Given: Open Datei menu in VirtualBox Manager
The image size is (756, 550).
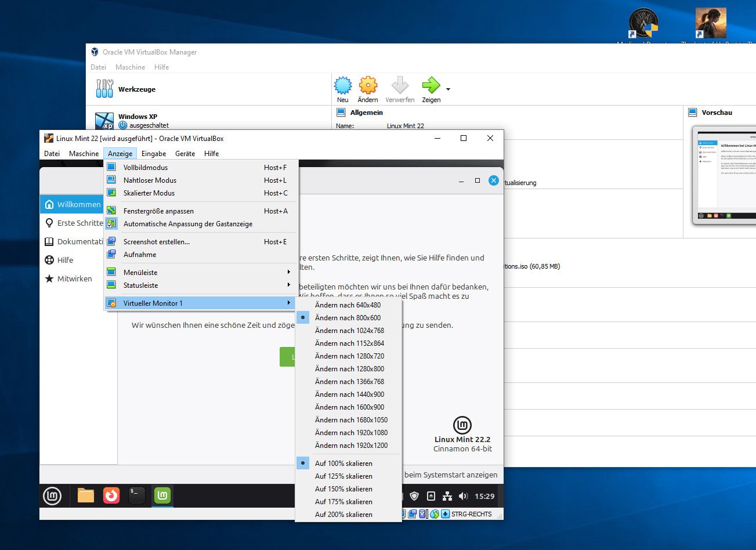Looking at the screenshot, I should (x=98, y=67).
